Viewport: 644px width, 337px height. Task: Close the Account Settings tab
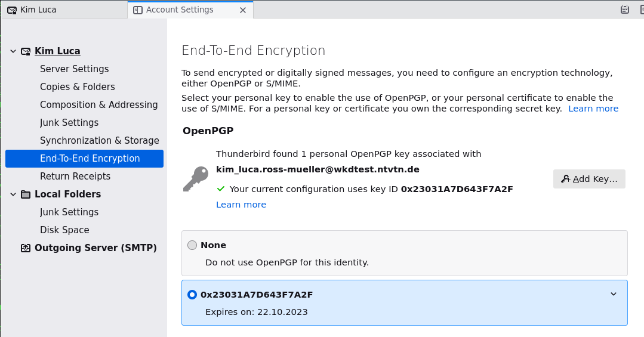coord(242,10)
